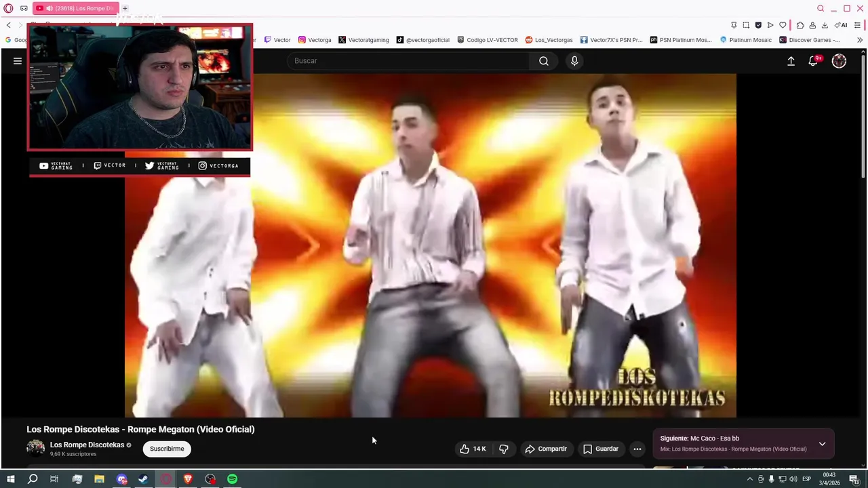
Task: Open Opera downloads arrow icon
Action: coord(825,25)
